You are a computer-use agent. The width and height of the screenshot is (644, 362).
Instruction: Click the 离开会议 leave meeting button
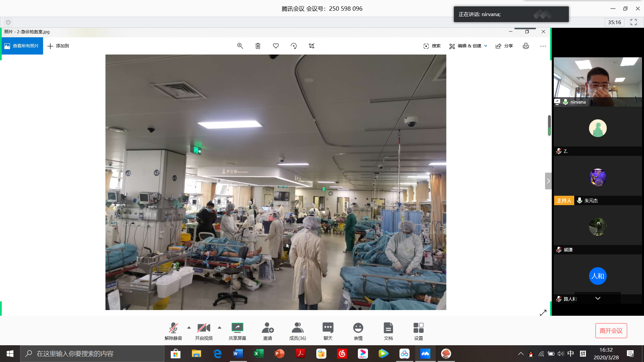coord(611,331)
